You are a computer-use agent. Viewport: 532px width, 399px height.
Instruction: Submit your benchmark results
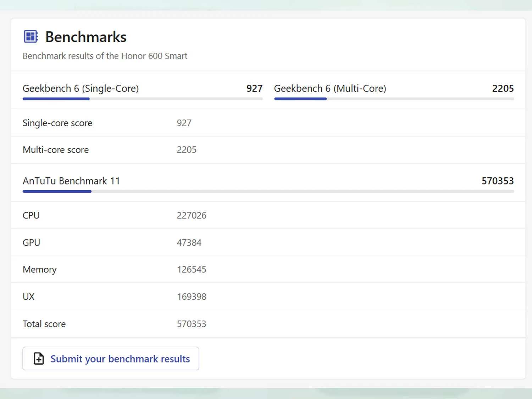point(111,359)
